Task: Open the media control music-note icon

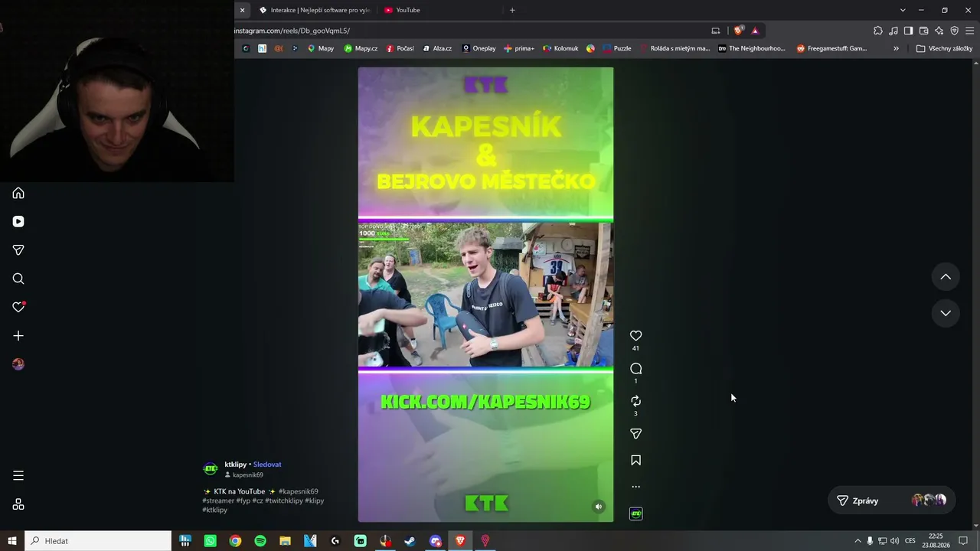Action: pyautogui.click(x=893, y=31)
